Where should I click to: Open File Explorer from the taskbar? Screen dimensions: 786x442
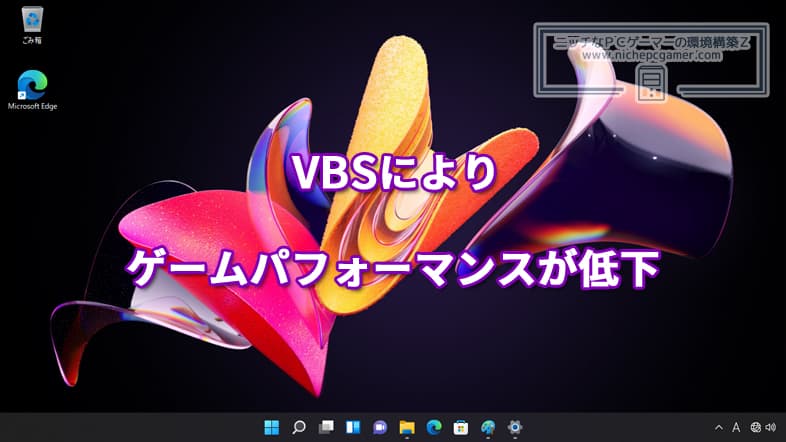pyautogui.click(x=407, y=427)
